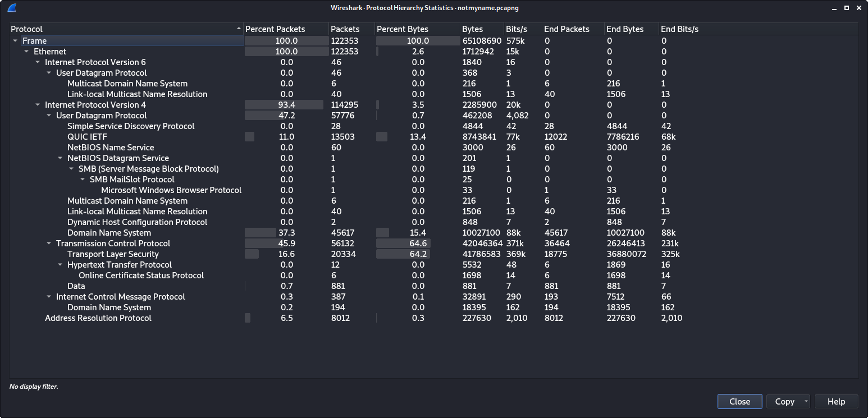Sort by End Bytes column header
This screenshot has height=418, width=868.
point(632,29)
